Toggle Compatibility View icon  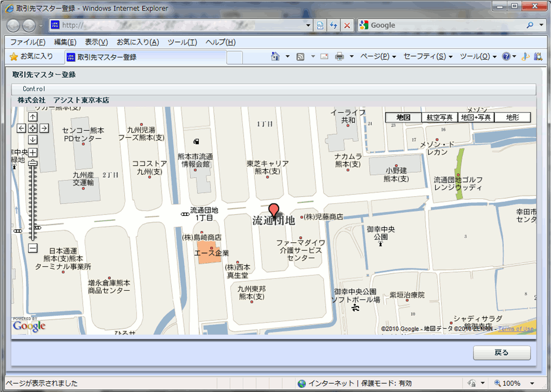tap(320, 25)
